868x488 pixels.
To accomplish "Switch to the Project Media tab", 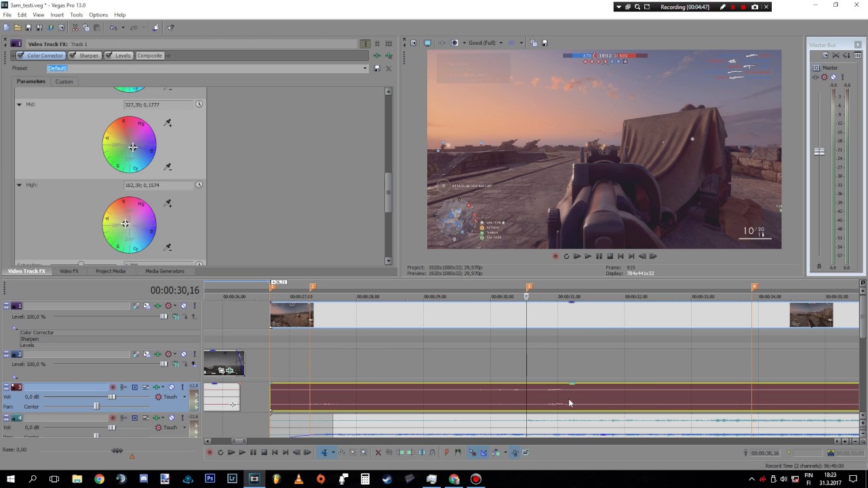I will pos(110,271).
